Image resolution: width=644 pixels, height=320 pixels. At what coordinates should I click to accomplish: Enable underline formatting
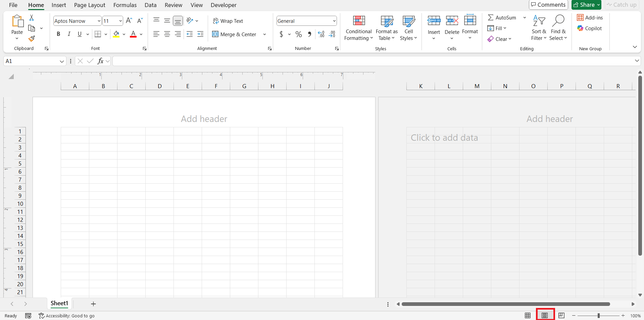click(79, 34)
